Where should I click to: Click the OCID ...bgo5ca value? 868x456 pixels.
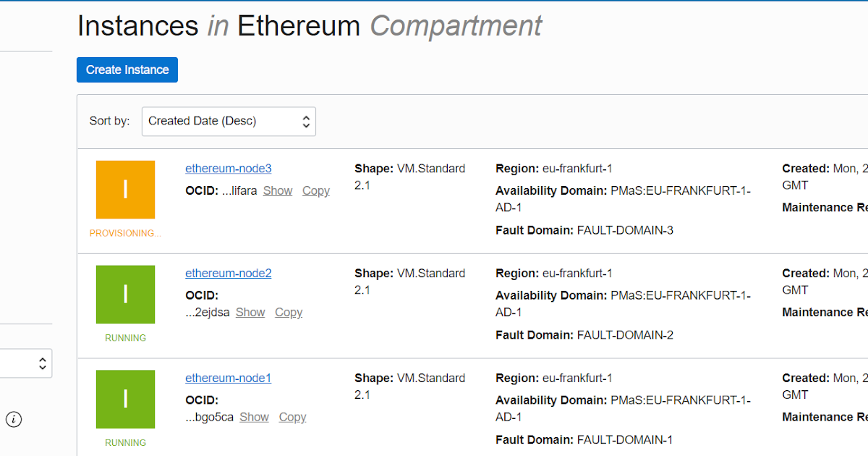coord(209,418)
